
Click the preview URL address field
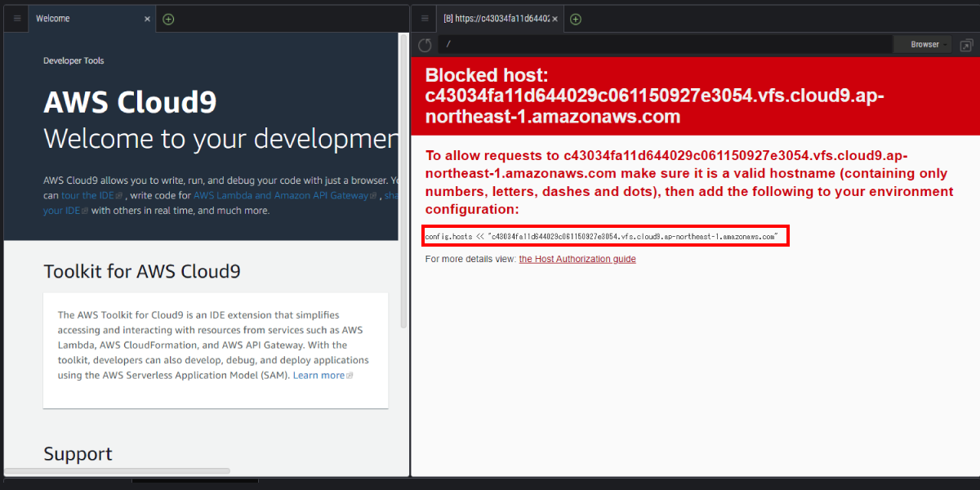(664, 44)
